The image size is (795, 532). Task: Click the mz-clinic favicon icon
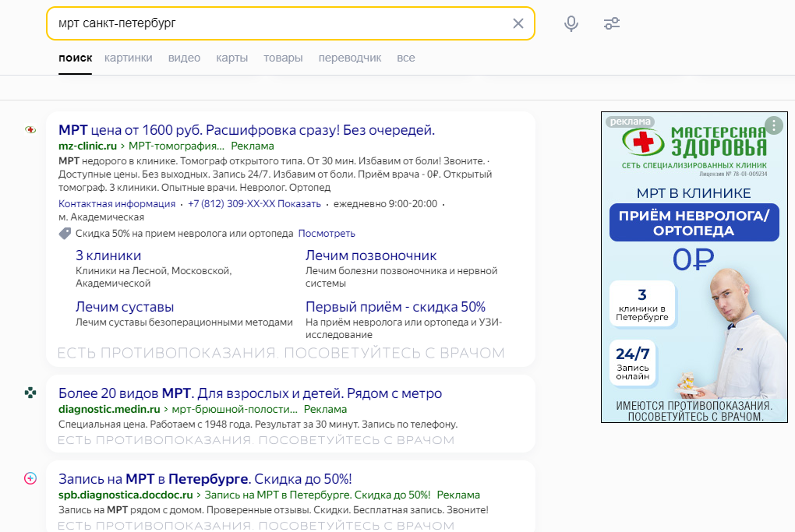[30, 130]
